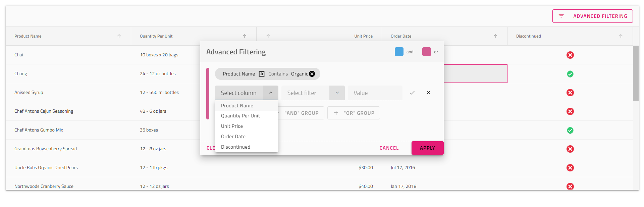Commit the new filter condition checkmark
Image resolution: width=644 pixels, height=207 pixels.
click(412, 93)
